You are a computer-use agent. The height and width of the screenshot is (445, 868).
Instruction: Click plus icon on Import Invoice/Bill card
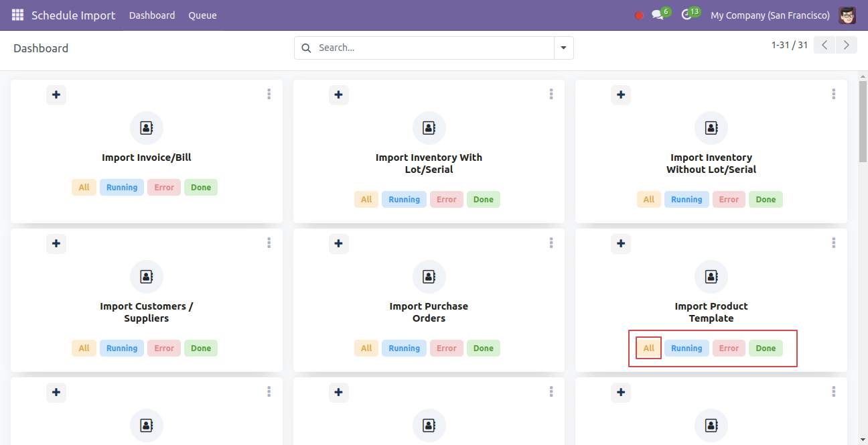56,94
